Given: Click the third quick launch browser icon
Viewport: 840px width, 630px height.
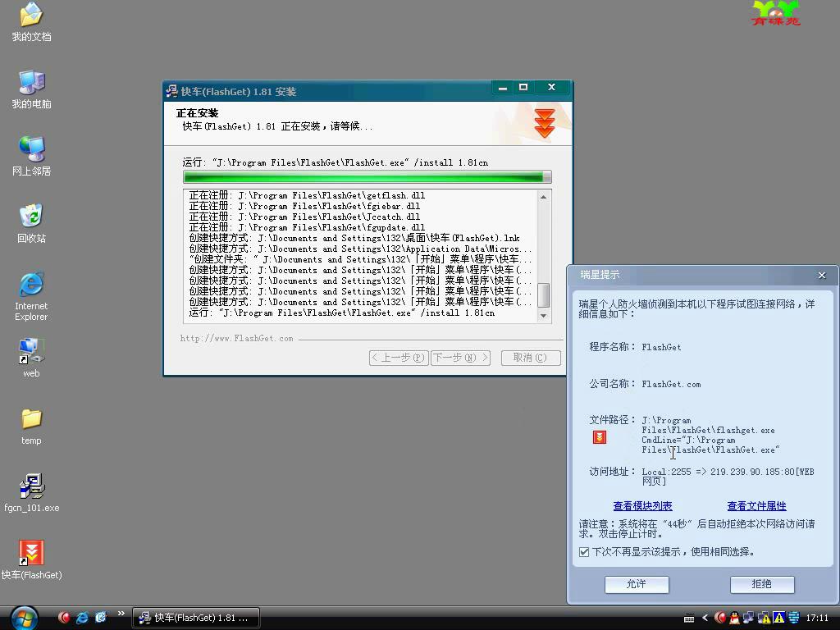Looking at the screenshot, I should 100,618.
